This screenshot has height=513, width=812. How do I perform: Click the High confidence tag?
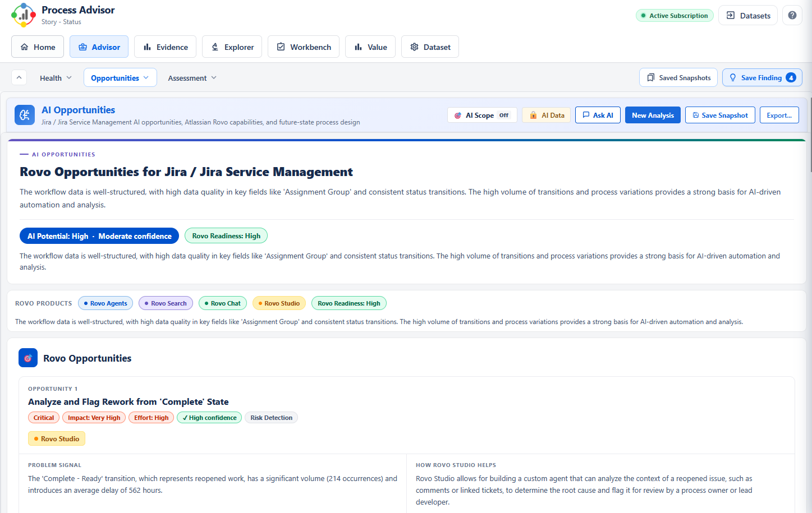[x=209, y=418]
